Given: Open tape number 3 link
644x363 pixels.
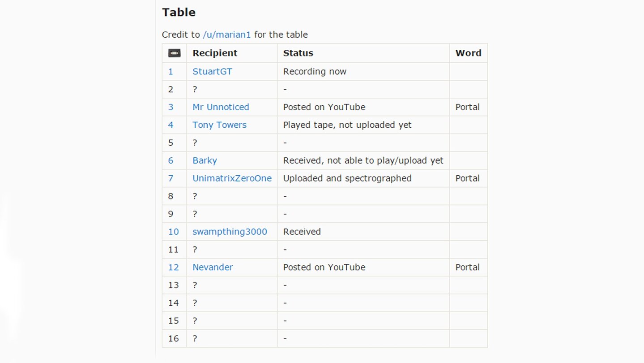Looking at the screenshot, I should click(171, 107).
